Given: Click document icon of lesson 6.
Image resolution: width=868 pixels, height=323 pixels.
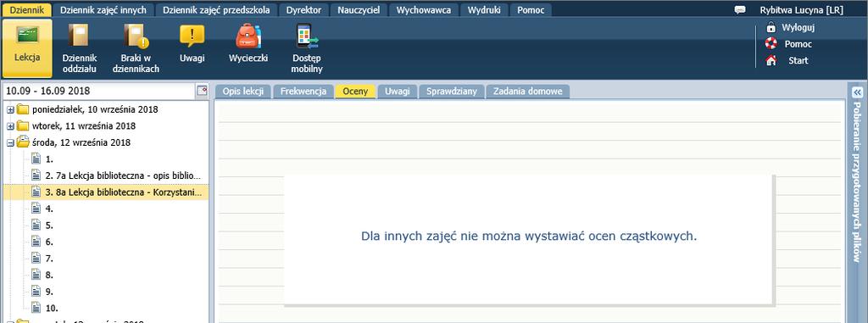Looking at the screenshot, I should [36, 242].
